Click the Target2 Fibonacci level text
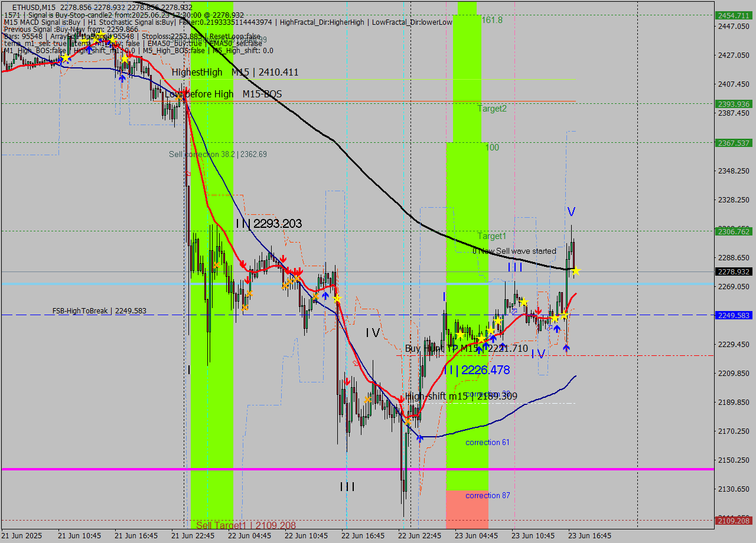Screen dimensions: 756x543 pos(492,109)
